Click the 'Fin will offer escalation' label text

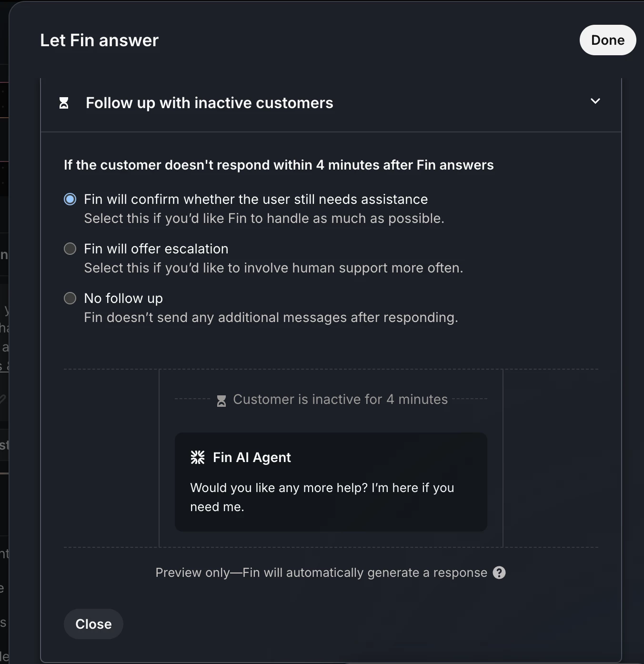coord(156,249)
